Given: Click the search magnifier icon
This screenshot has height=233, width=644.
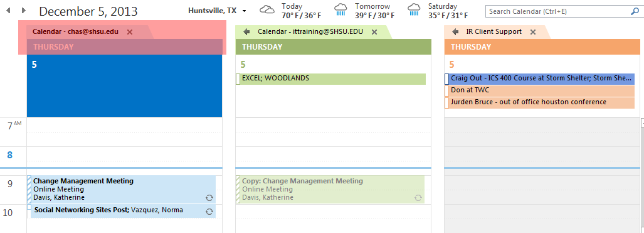Looking at the screenshot, I should (635, 11).
